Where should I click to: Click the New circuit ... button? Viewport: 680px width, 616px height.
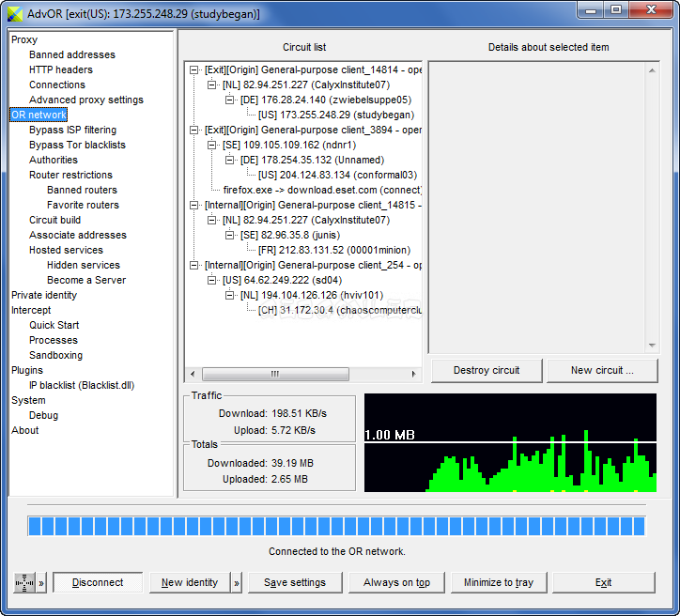602,371
